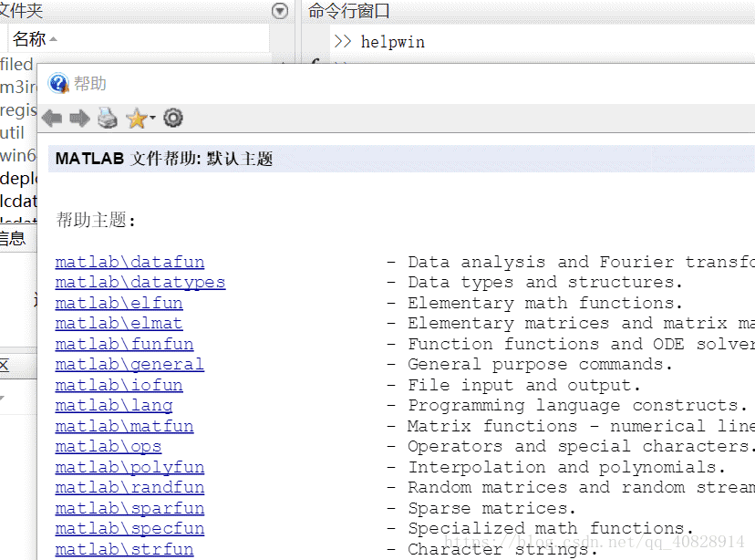This screenshot has height=560, width=755.
Task: Click 'Operators and special characters.' description text
Action: click(580, 446)
